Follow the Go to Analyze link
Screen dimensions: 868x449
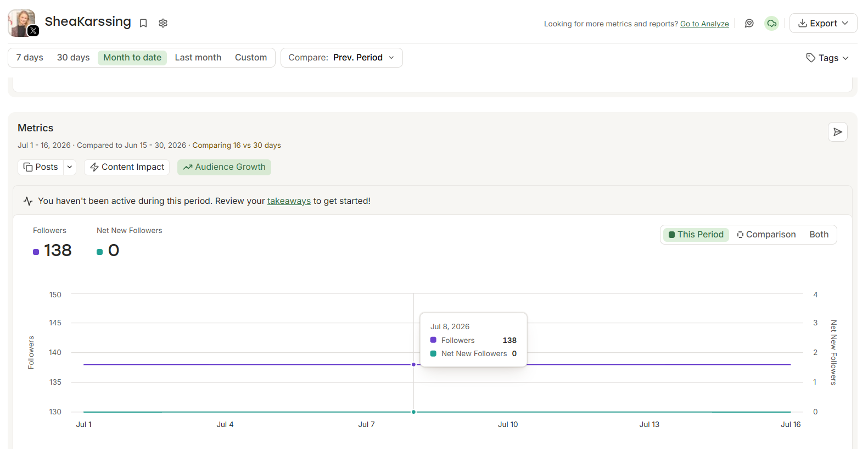pos(704,24)
